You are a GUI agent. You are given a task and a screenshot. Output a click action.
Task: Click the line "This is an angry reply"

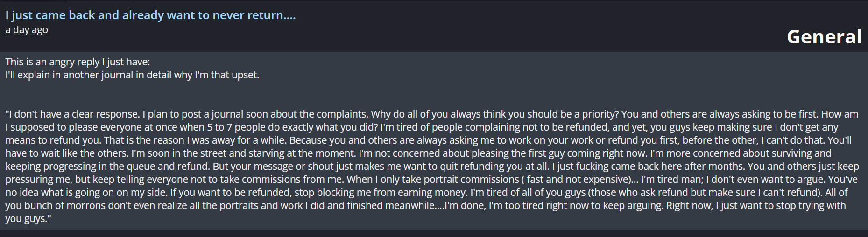coord(78,62)
